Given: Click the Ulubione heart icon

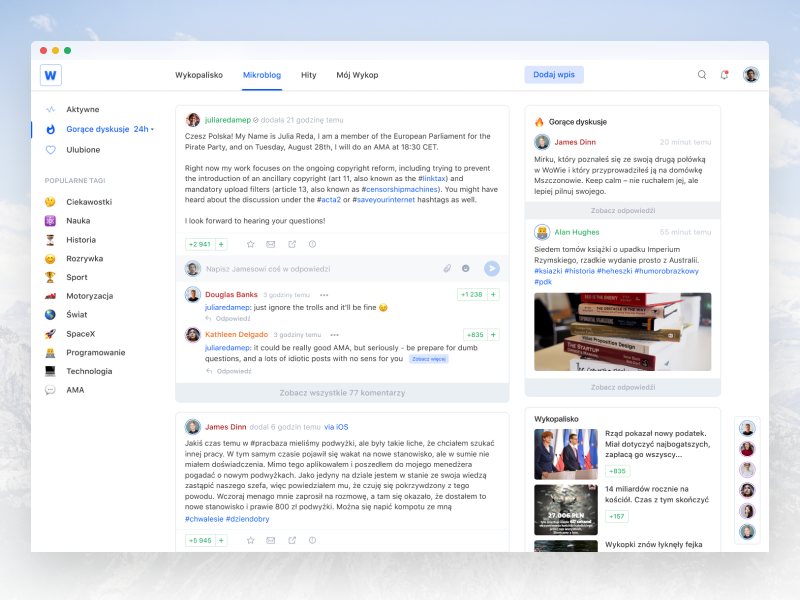Looking at the screenshot, I should point(50,149).
